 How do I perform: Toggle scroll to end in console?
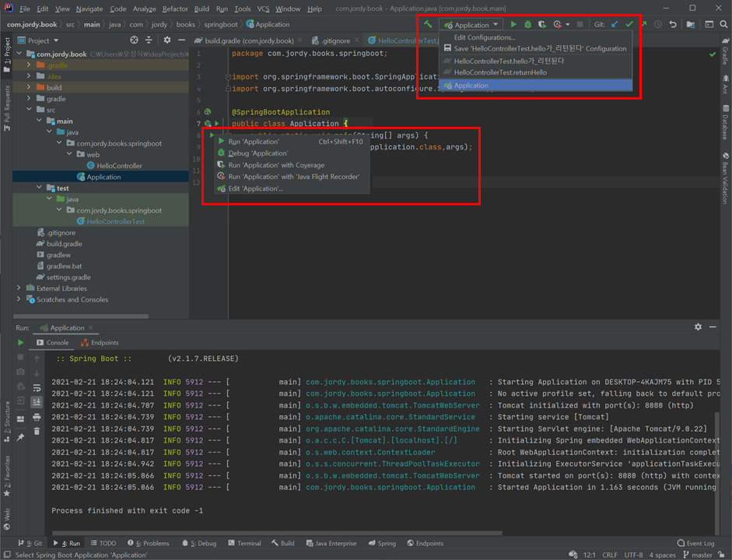[x=37, y=402]
